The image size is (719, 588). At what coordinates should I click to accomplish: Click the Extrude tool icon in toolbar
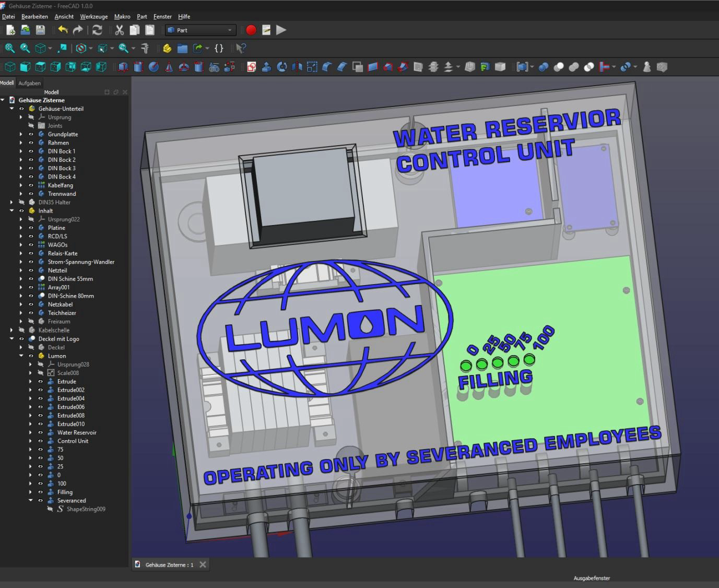(266, 67)
